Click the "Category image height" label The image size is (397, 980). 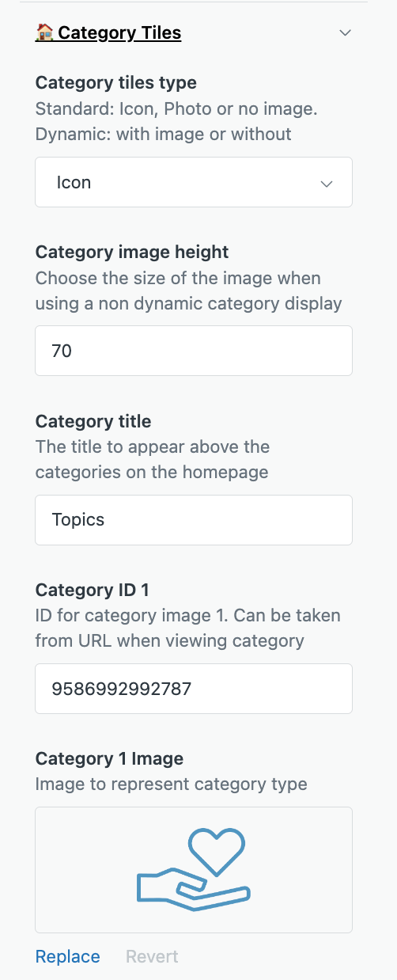pyautogui.click(x=132, y=252)
